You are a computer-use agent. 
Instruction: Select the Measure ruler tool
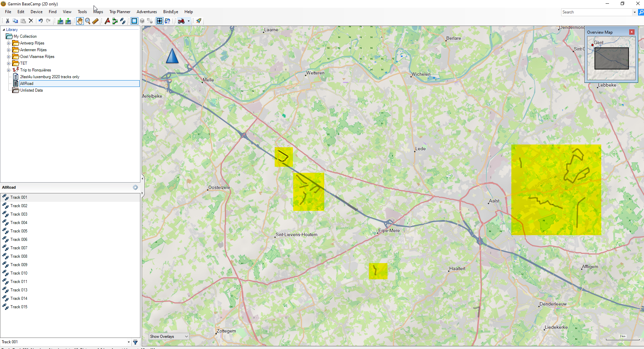click(x=96, y=21)
